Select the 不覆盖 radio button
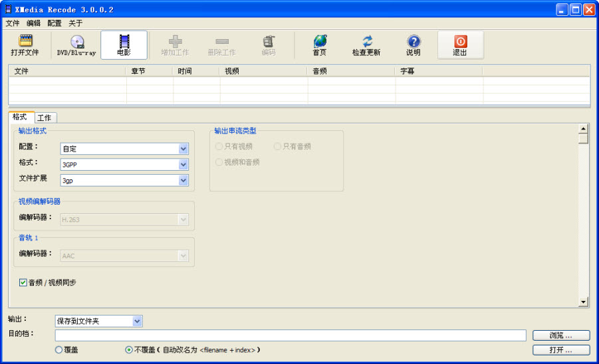Viewport: 599px width, 364px height. tap(129, 349)
